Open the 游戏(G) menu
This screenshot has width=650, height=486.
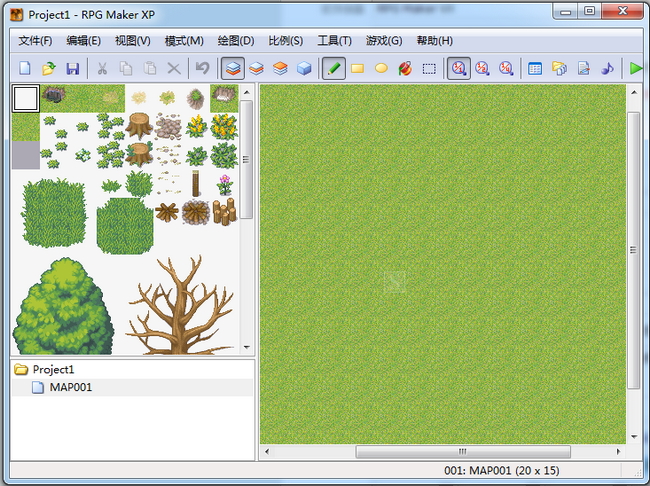384,41
